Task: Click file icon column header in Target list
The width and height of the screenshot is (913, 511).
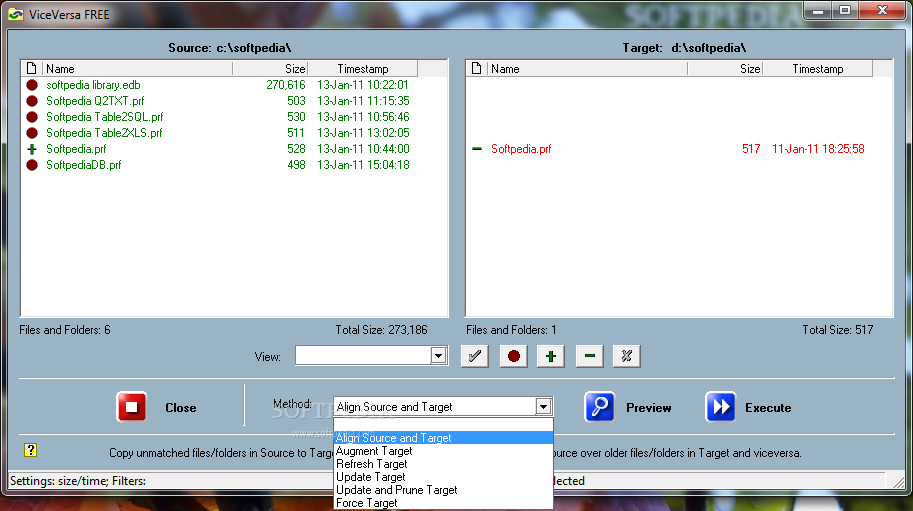Action: pos(476,69)
